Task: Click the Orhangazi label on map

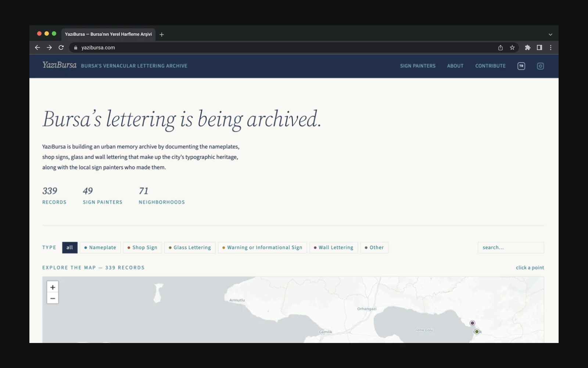Action: [367, 309]
